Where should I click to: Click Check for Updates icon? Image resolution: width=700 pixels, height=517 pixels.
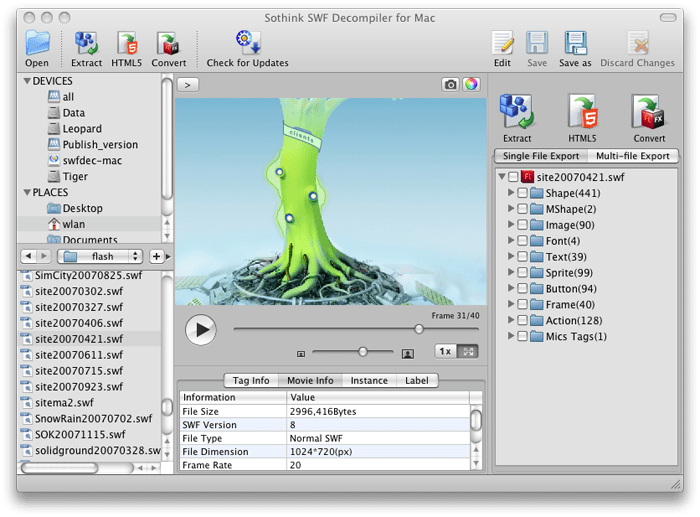tap(248, 42)
